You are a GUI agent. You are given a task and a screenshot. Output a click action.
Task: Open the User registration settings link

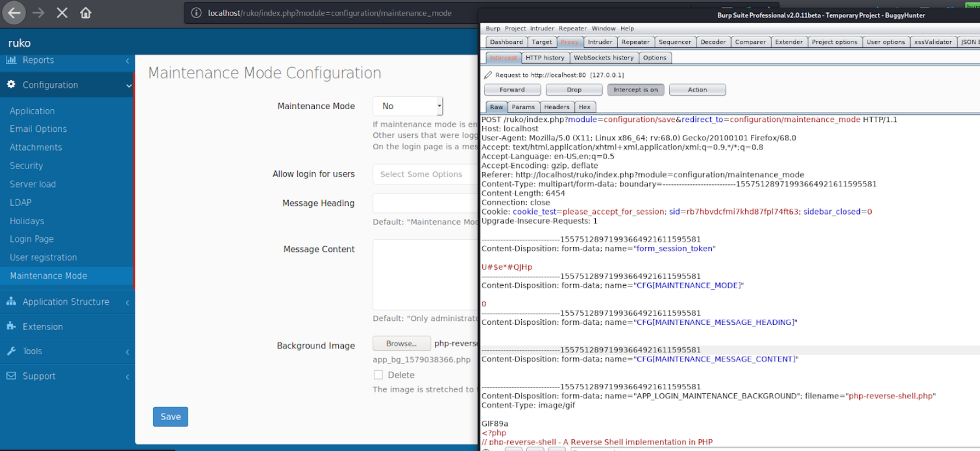pyautogui.click(x=43, y=257)
